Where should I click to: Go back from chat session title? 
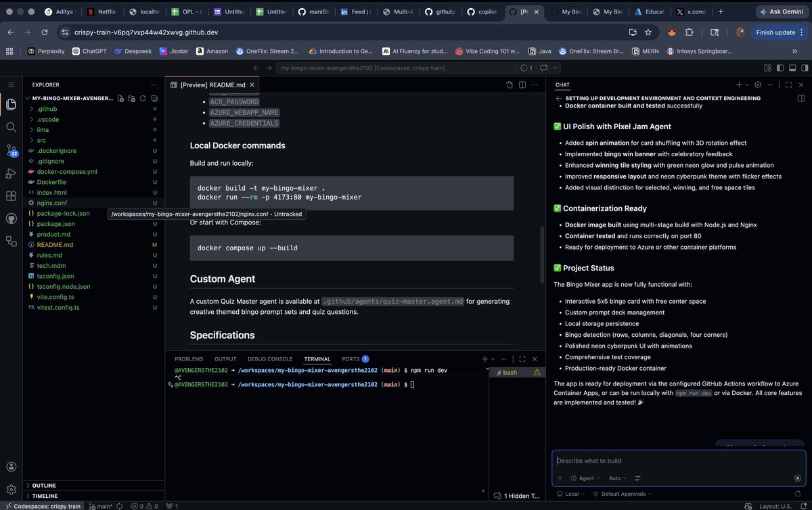click(x=559, y=98)
